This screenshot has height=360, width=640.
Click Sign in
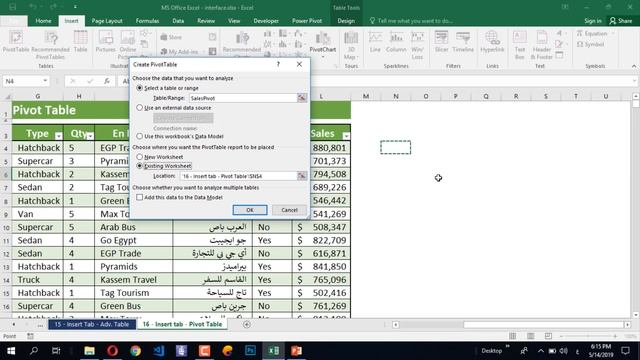pos(593,21)
